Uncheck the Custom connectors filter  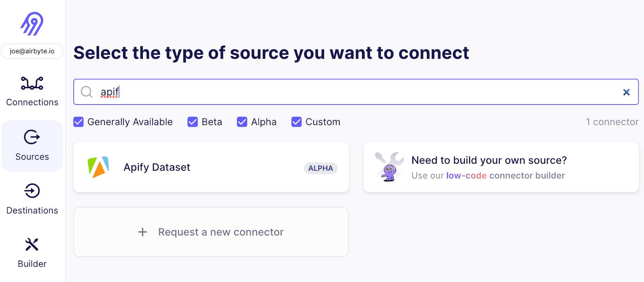coord(297,122)
